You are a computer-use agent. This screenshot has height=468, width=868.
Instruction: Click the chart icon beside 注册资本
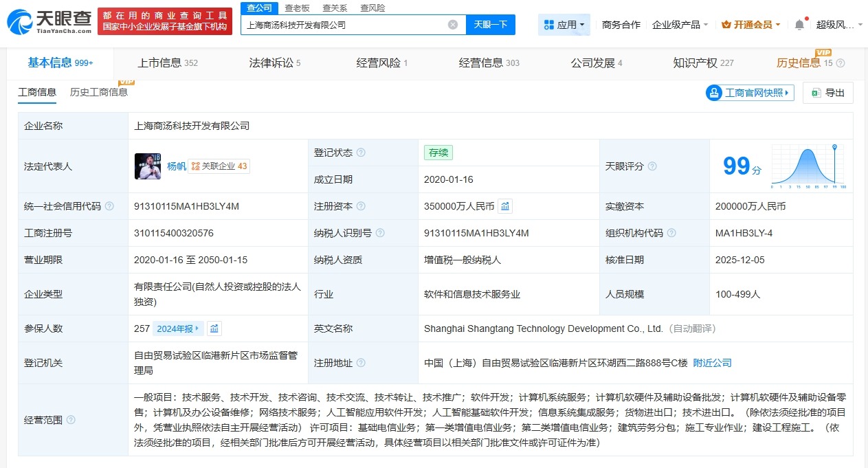click(504, 205)
